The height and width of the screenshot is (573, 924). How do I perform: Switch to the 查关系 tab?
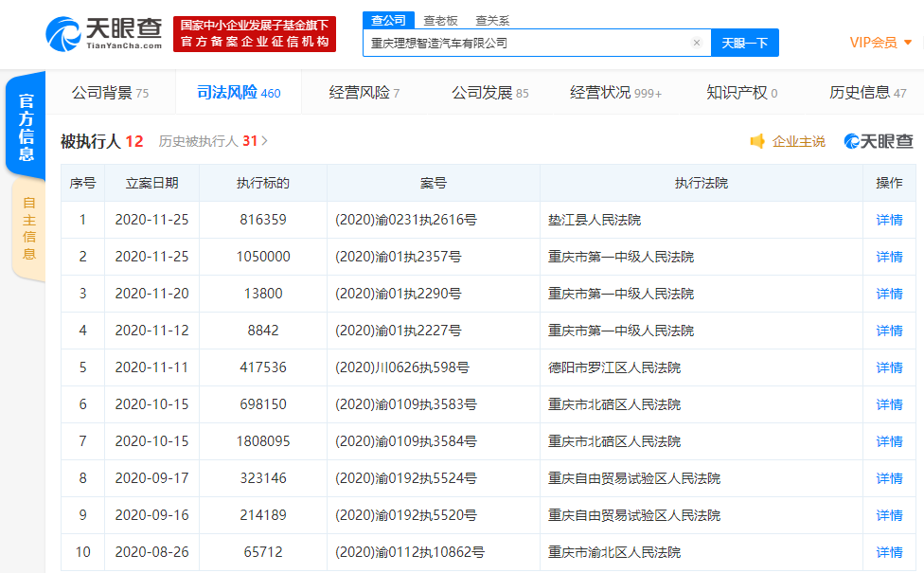[x=491, y=19]
